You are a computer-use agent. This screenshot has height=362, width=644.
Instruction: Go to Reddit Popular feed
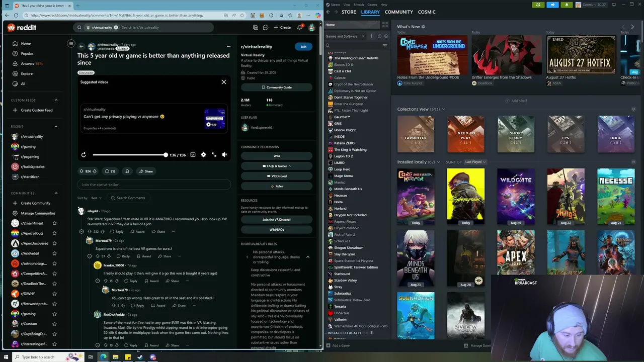coord(27,53)
